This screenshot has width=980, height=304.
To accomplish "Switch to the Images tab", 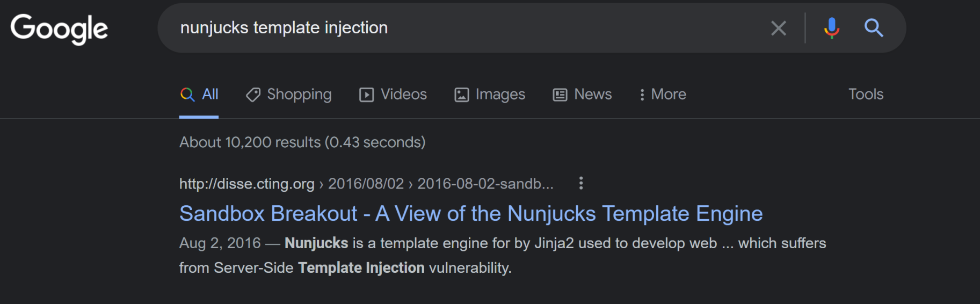I will coord(490,95).
